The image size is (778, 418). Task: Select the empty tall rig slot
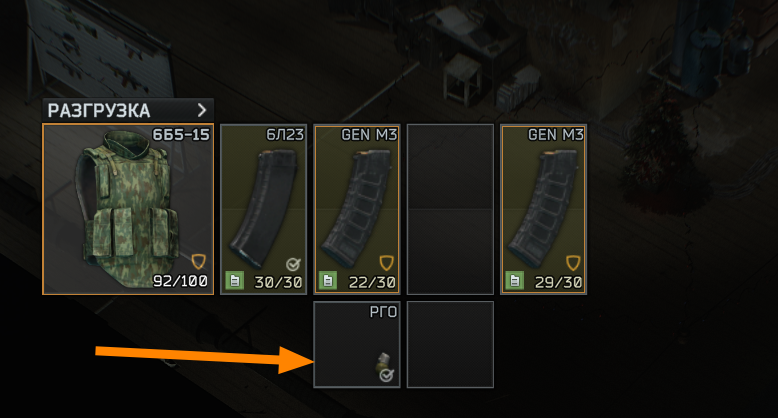pos(450,209)
